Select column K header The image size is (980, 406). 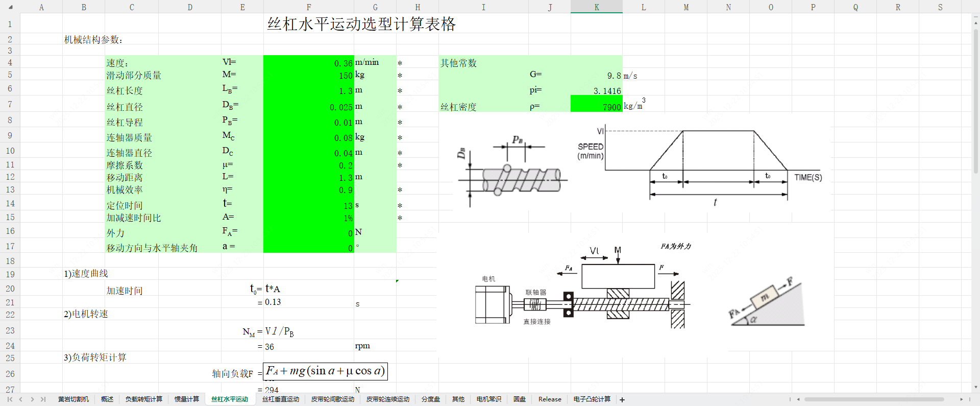point(596,7)
